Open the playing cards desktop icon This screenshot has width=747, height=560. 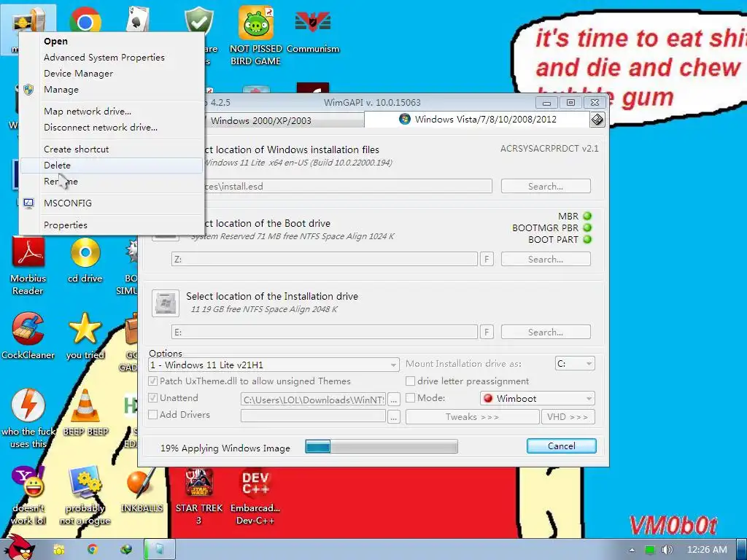point(138,19)
